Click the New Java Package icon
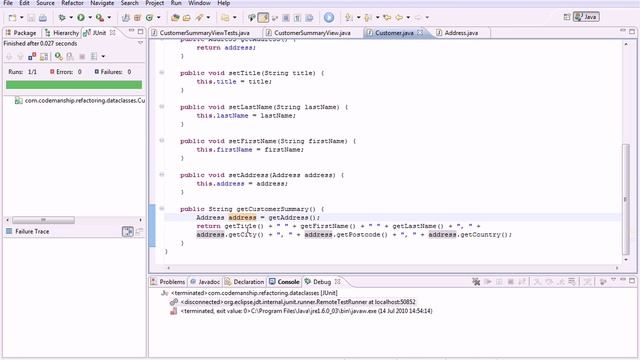This screenshot has width=640, height=360. tap(138, 18)
